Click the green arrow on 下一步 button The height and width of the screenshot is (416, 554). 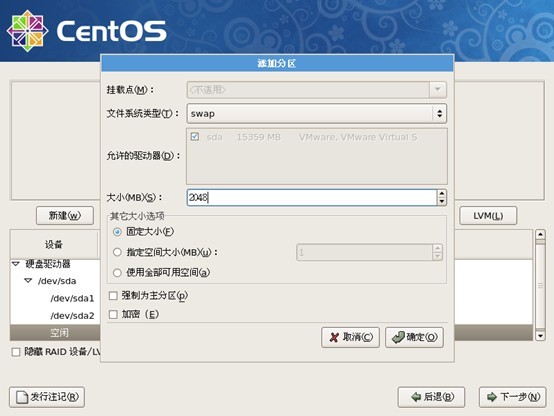(x=492, y=397)
